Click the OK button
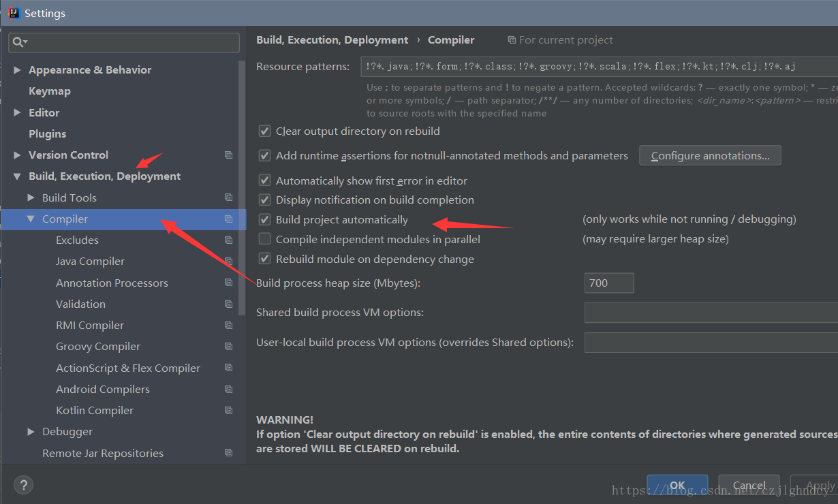The height and width of the screenshot is (504, 838). click(677, 486)
